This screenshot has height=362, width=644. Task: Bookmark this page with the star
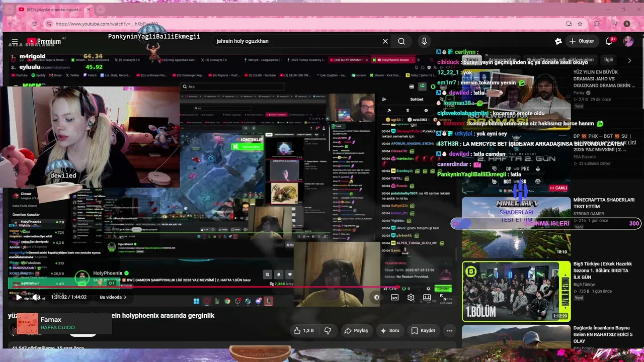pos(580,24)
